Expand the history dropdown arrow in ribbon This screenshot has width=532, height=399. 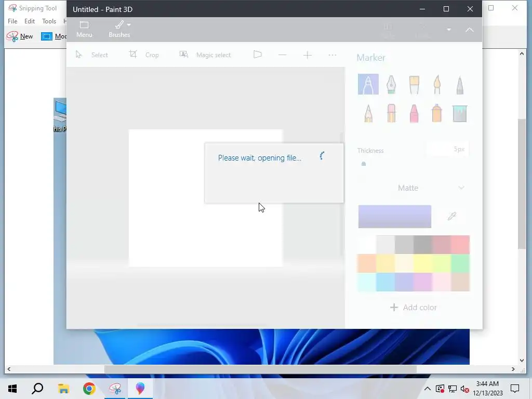click(449, 30)
